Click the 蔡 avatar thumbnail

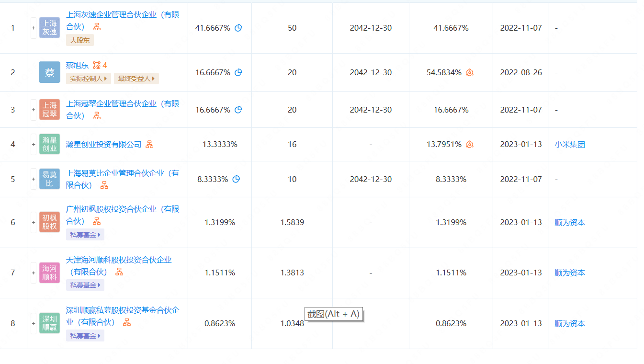pyautogui.click(x=50, y=72)
